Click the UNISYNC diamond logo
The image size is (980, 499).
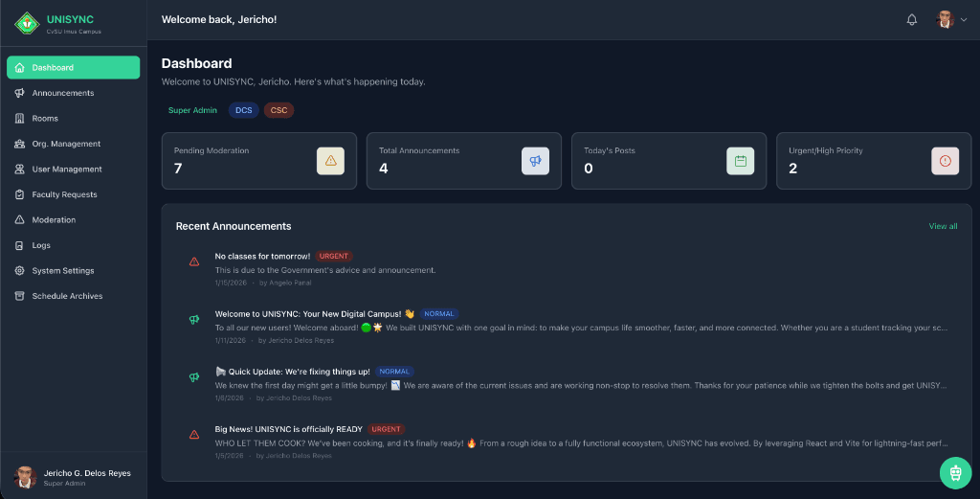(27, 23)
